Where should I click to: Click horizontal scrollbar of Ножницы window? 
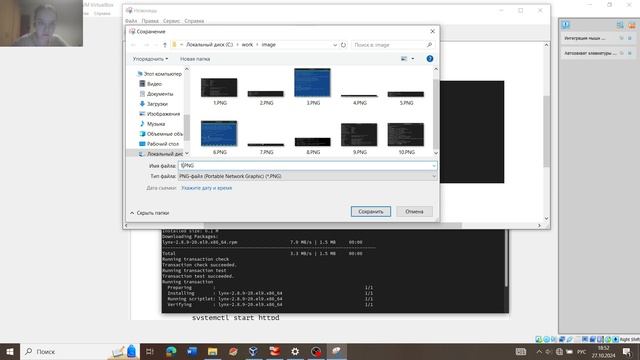click(x=332, y=225)
